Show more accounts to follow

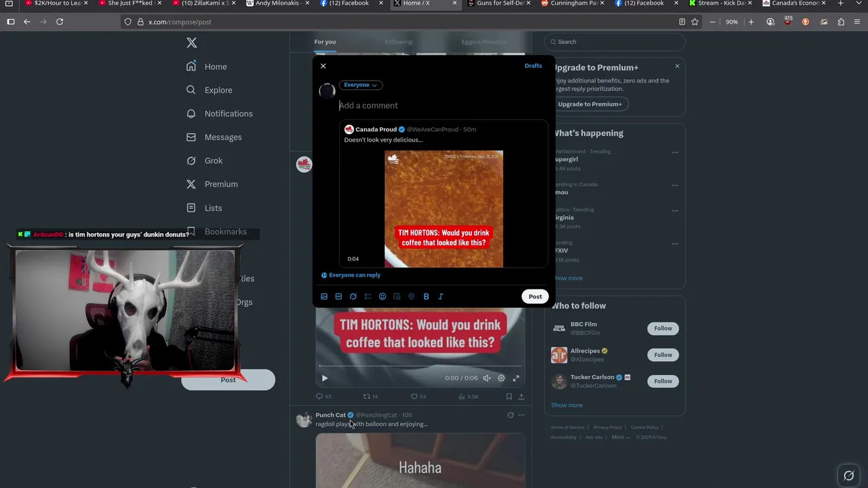(567, 405)
